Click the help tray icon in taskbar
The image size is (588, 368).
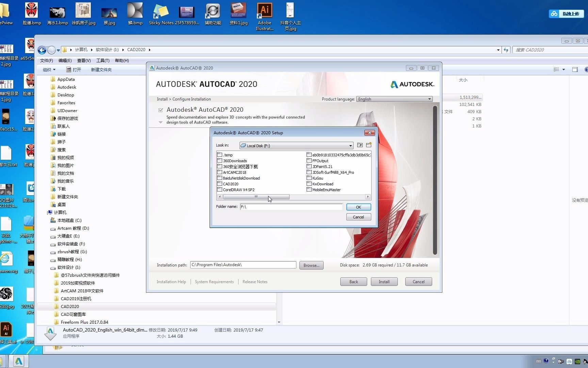(x=546, y=361)
